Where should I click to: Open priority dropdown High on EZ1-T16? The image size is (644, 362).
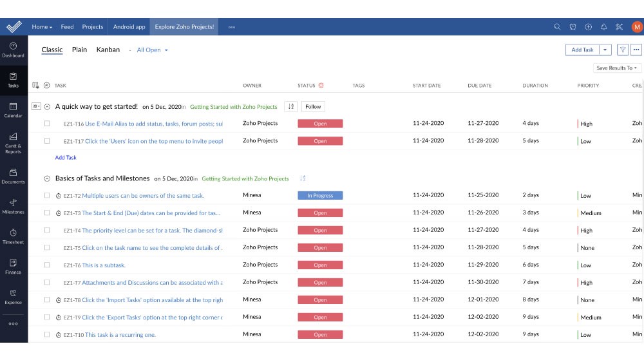tap(586, 124)
